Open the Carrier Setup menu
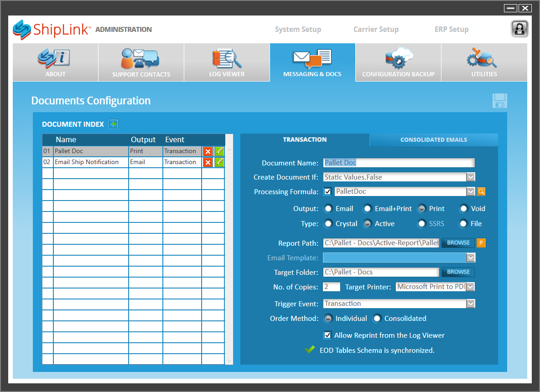This screenshot has width=540, height=392. (x=376, y=30)
